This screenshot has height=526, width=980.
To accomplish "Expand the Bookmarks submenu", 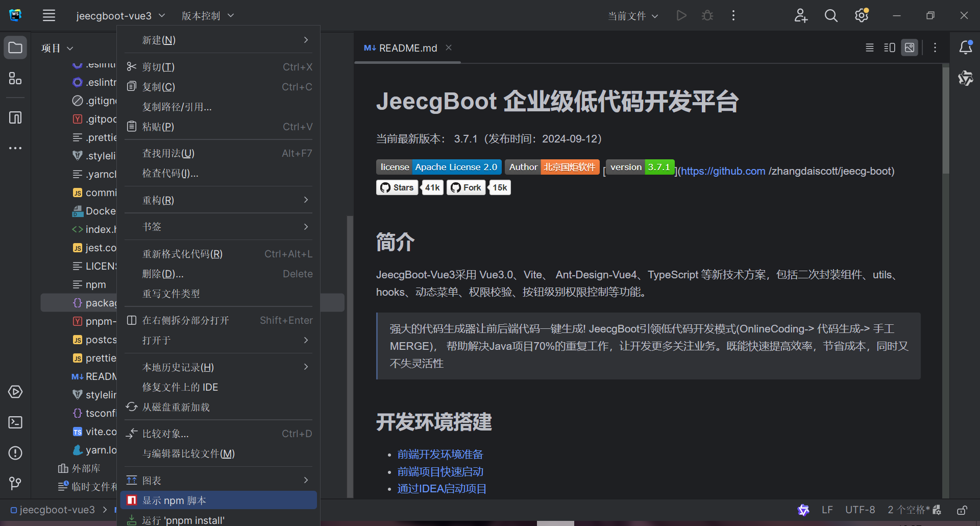I will [218, 226].
